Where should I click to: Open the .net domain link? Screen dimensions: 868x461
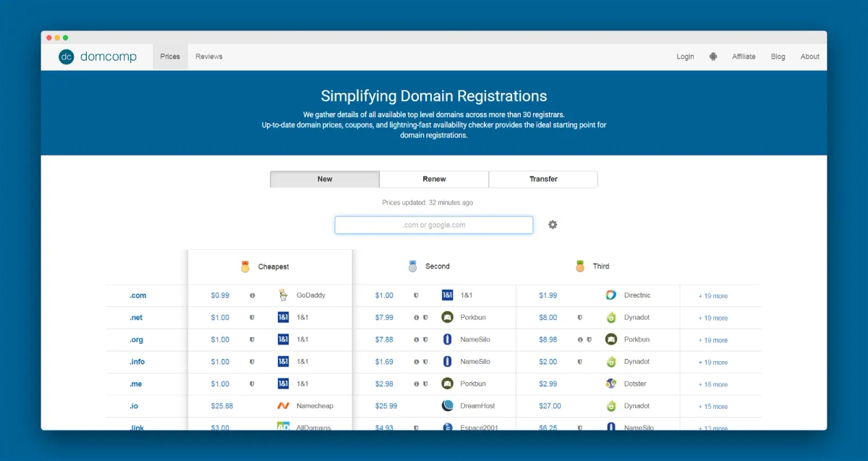tap(136, 317)
